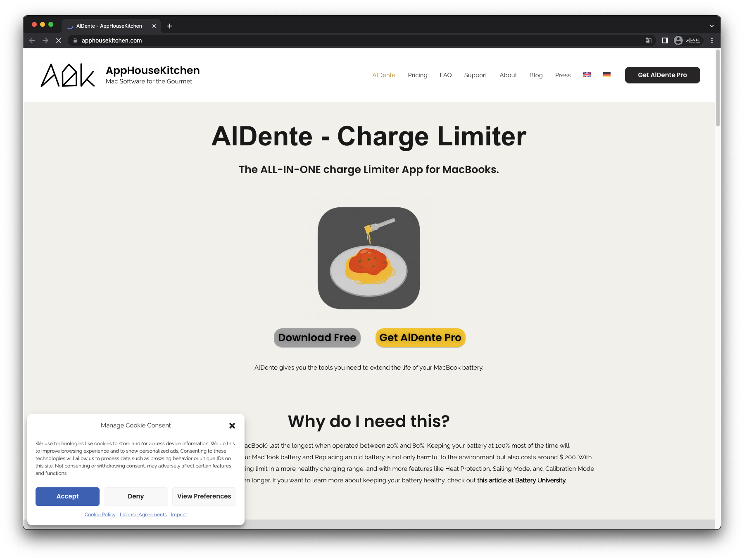This screenshot has height=560, width=744.
Task: Open the Support menu item
Action: 475,75
